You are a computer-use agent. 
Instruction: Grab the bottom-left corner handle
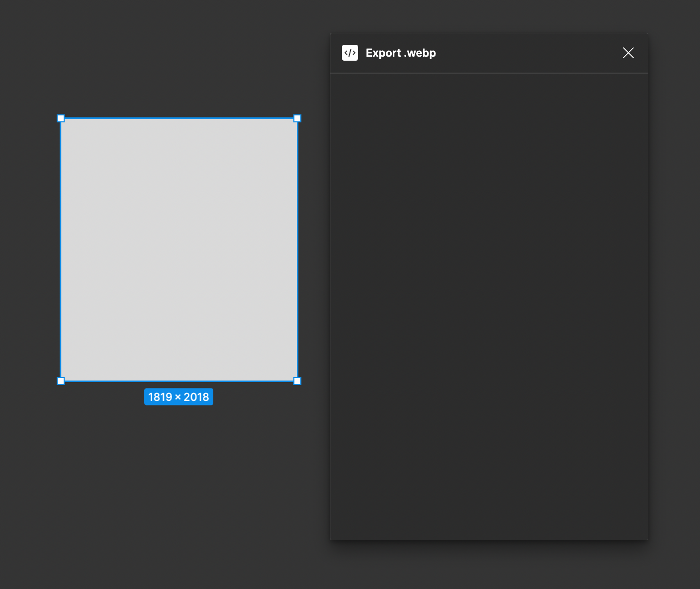pyautogui.click(x=61, y=381)
